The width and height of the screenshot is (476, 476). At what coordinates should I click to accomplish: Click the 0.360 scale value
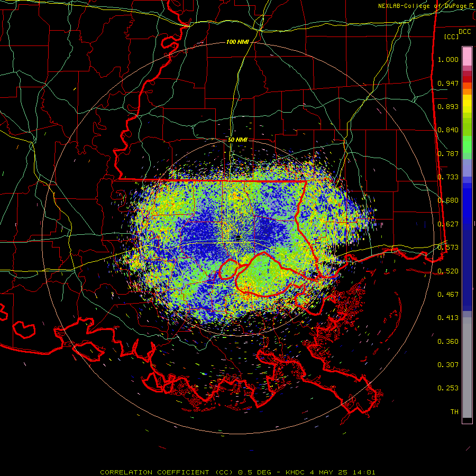(448, 342)
